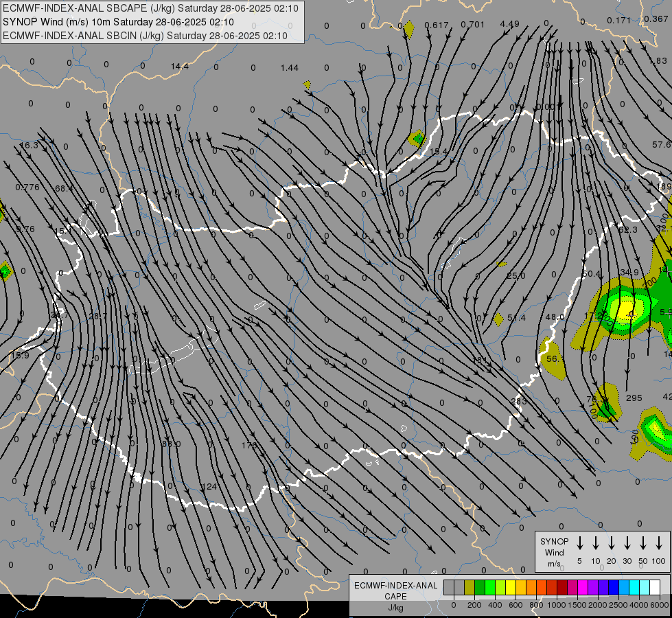
Task: Click the 50.4 value on the map
Action: pos(592,273)
